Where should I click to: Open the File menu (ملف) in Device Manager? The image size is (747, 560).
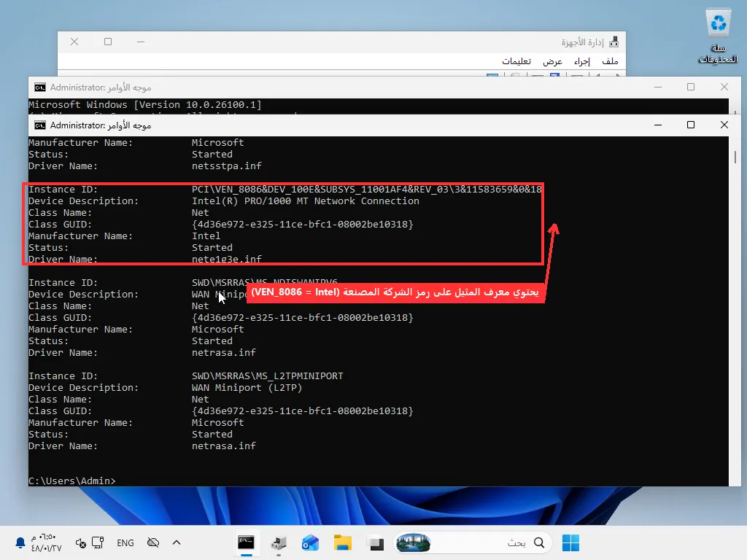(x=610, y=61)
